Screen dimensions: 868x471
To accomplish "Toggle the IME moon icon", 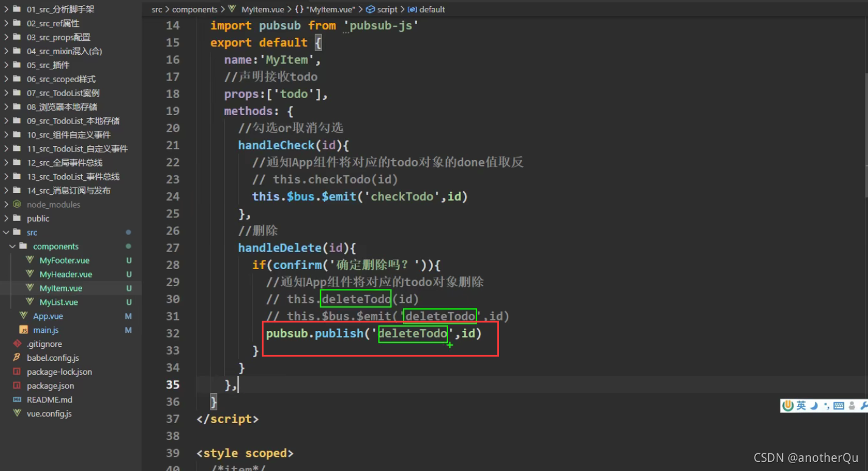I will (814, 406).
